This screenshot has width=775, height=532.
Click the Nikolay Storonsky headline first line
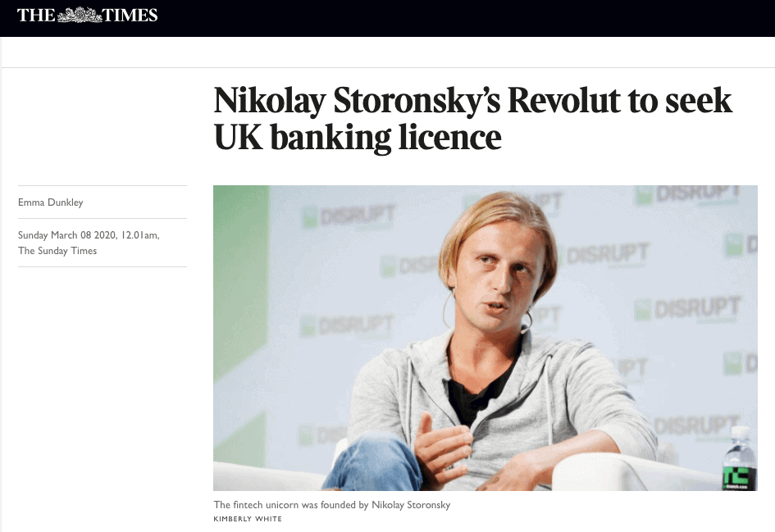tap(472, 102)
